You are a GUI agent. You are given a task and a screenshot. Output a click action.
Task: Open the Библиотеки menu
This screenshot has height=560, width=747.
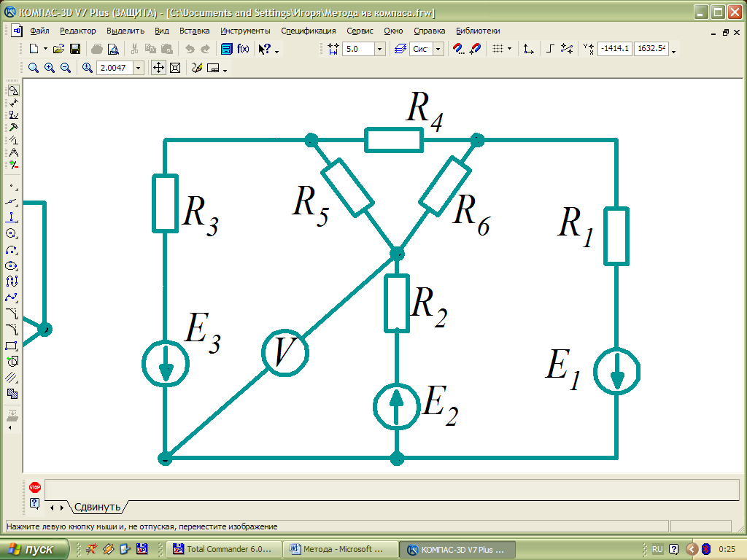coord(478,31)
